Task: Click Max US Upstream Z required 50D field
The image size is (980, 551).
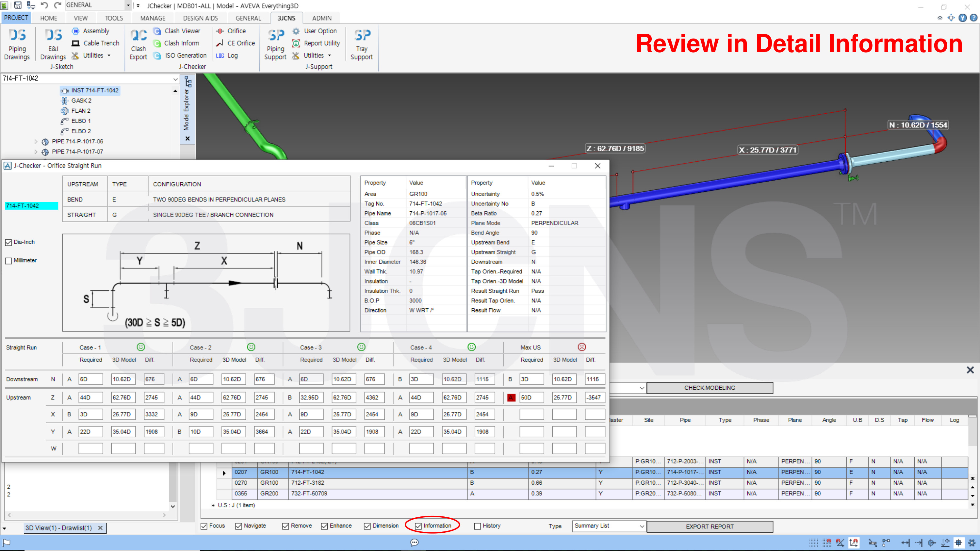Action: tap(531, 398)
